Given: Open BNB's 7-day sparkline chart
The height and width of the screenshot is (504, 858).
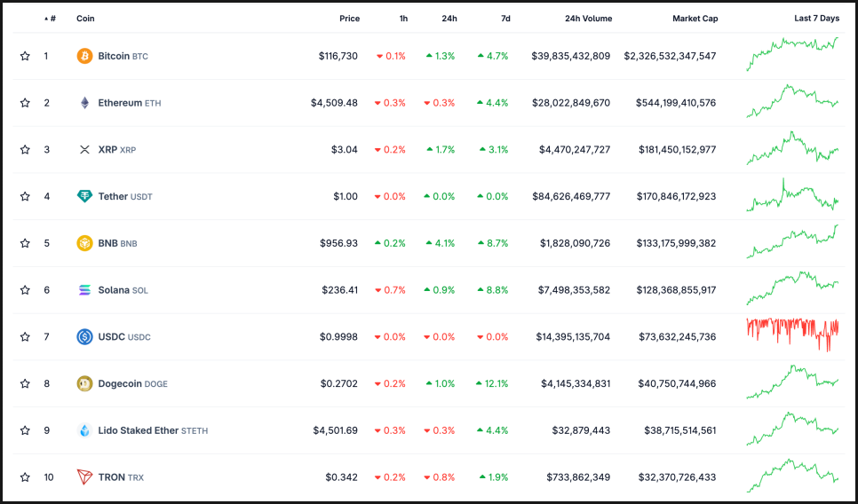Looking at the screenshot, I should (792, 241).
